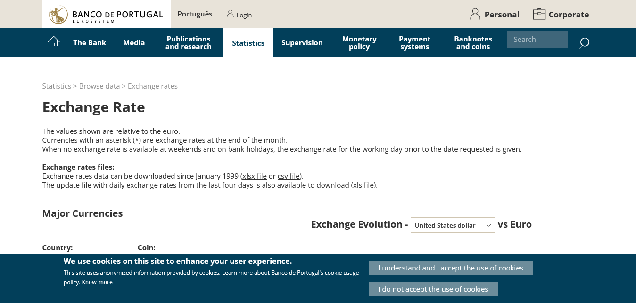
Task: Click the magnifying glass search icon
Action: [x=584, y=43]
